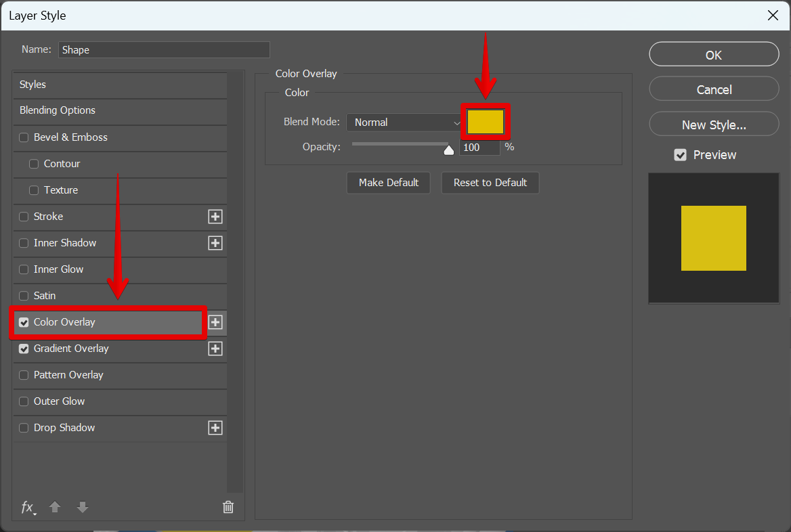Enable the Inner Shadow checkbox
This screenshot has width=791, height=532.
click(x=24, y=243)
